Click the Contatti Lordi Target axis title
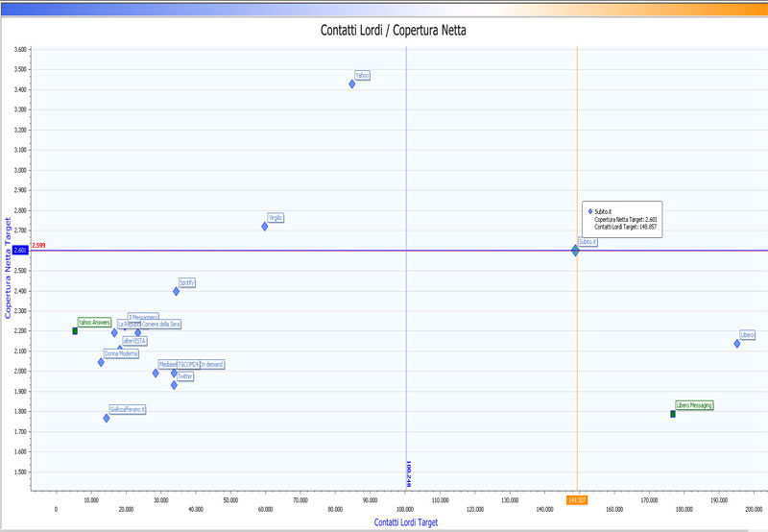The height and width of the screenshot is (532, 768). pyautogui.click(x=406, y=521)
